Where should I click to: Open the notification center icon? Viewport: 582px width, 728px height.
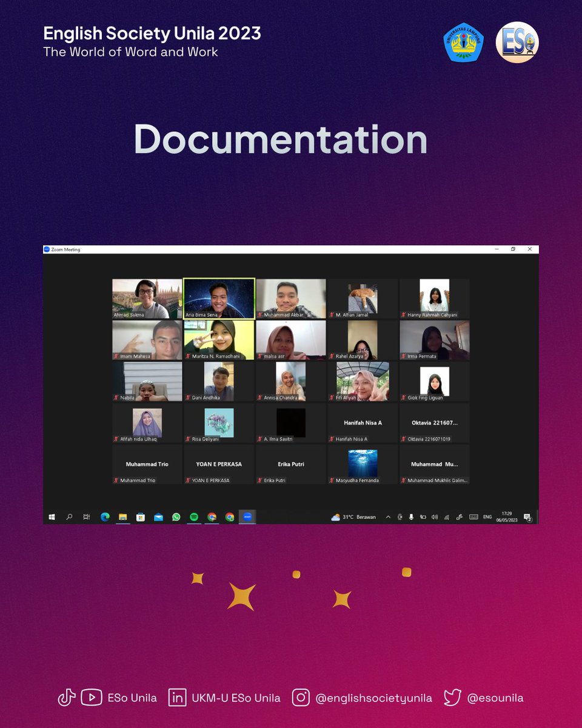point(527,517)
